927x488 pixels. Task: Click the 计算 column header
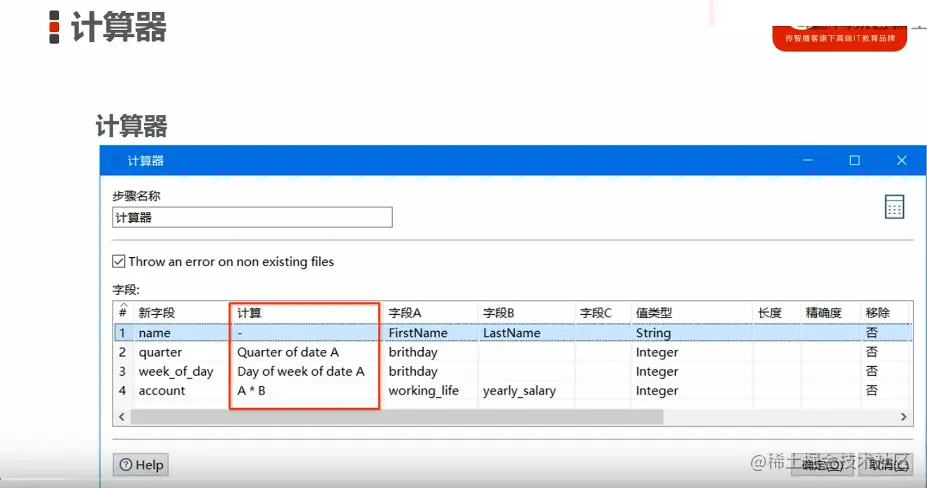249,313
